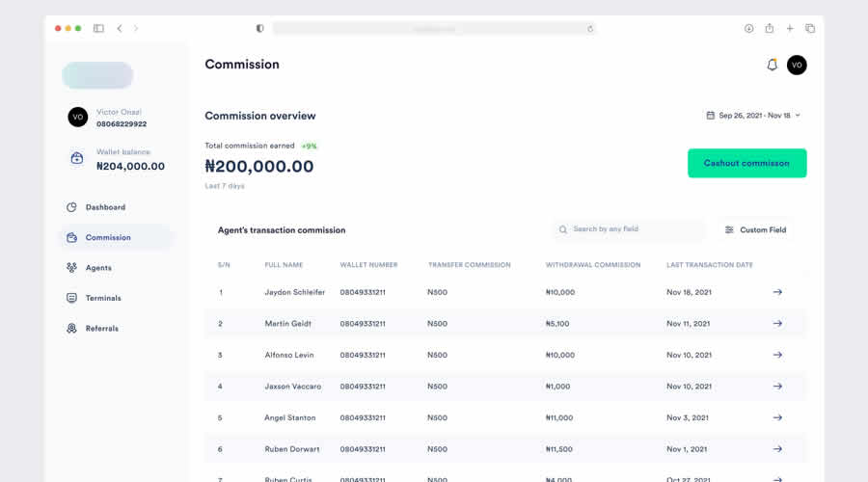
Task: Click the Cashout commission button
Action: pos(746,163)
